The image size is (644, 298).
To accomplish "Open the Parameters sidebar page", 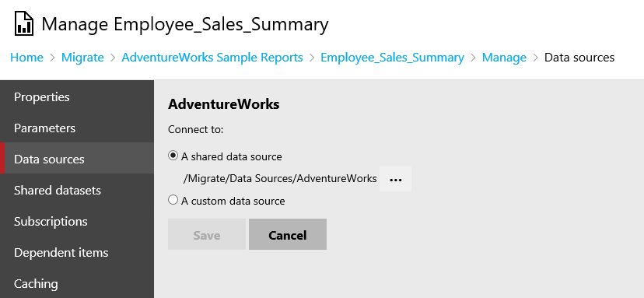I will 77,128.
